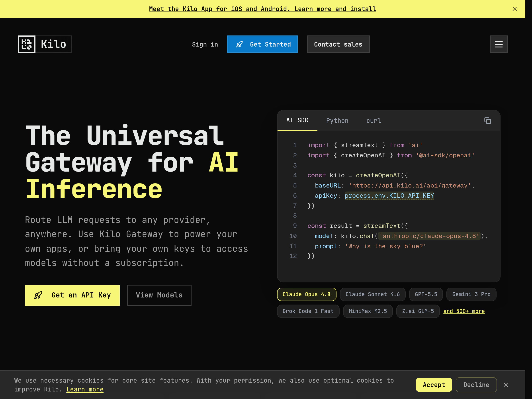This screenshot has height=399, width=532.
Task: Open the 'and 500+ more' link
Action: [x=464, y=311]
